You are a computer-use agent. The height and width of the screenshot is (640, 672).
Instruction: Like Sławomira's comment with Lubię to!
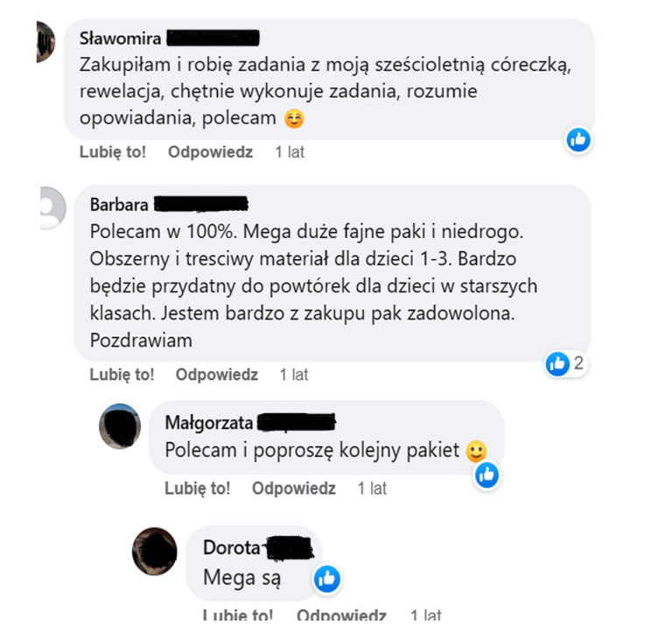point(113,151)
